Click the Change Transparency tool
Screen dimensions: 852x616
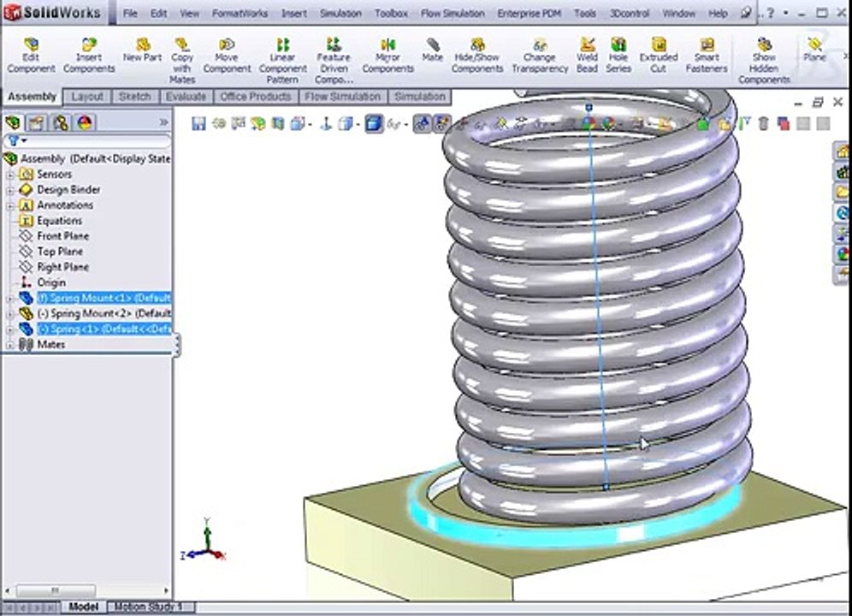tap(540, 56)
